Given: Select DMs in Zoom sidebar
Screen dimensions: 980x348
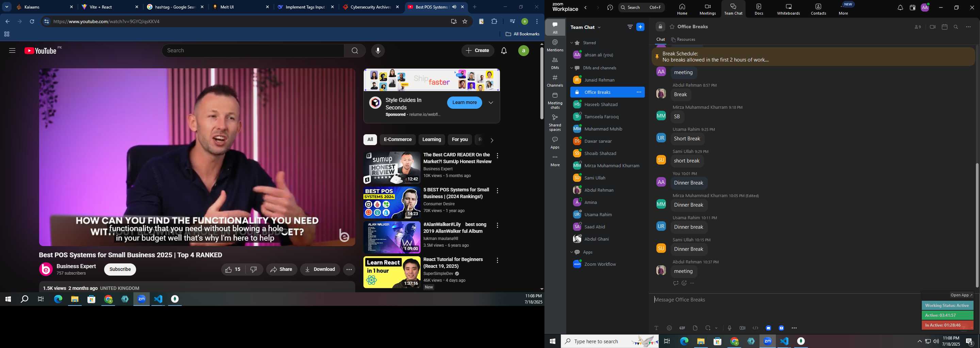Looking at the screenshot, I should tap(555, 64).
